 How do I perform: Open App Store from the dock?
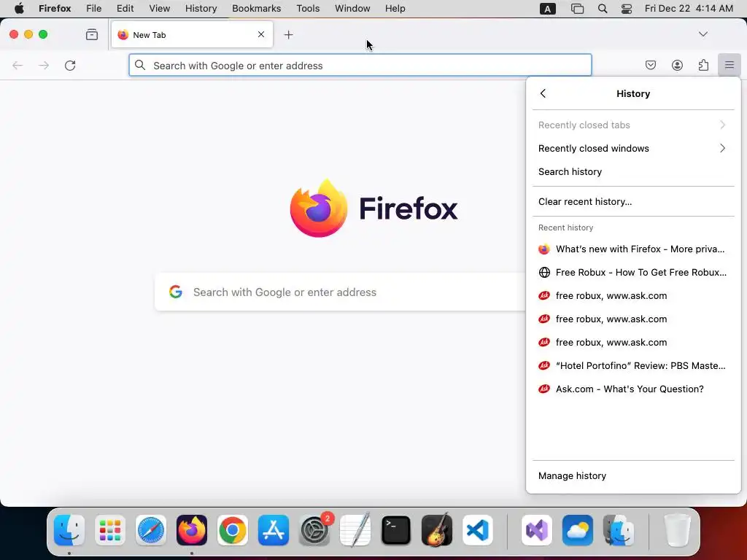pyautogui.click(x=274, y=530)
